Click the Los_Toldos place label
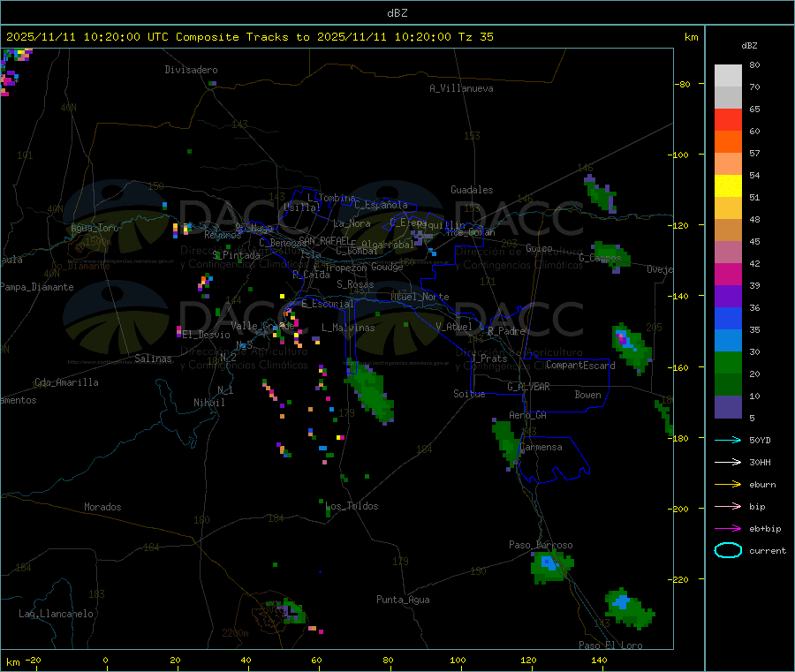The height and width of the screenshot is (672, 795). (352, 506)
